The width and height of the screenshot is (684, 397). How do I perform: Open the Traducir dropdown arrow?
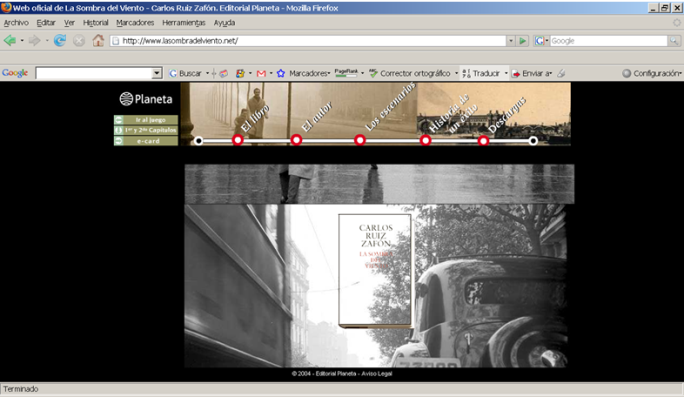point(506,73)
